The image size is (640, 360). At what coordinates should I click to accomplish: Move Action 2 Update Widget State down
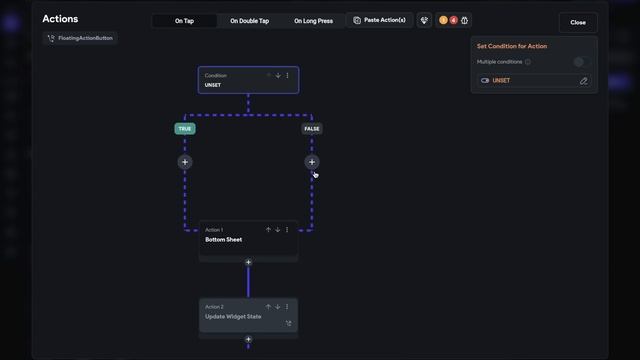coord(278,307)
